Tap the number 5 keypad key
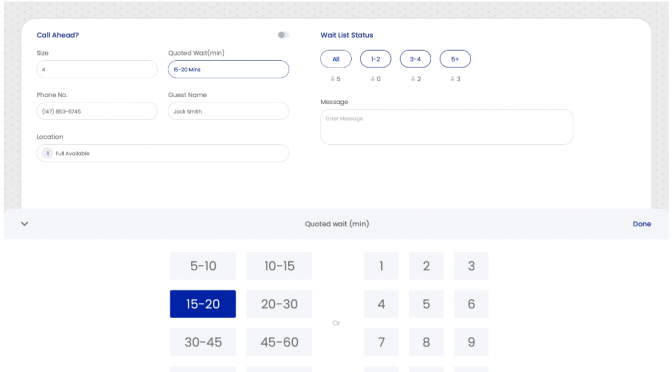 tap(426, 304)
